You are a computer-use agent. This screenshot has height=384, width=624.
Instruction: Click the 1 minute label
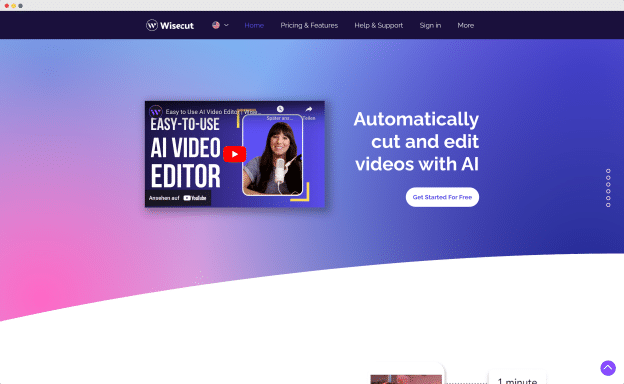517,381
